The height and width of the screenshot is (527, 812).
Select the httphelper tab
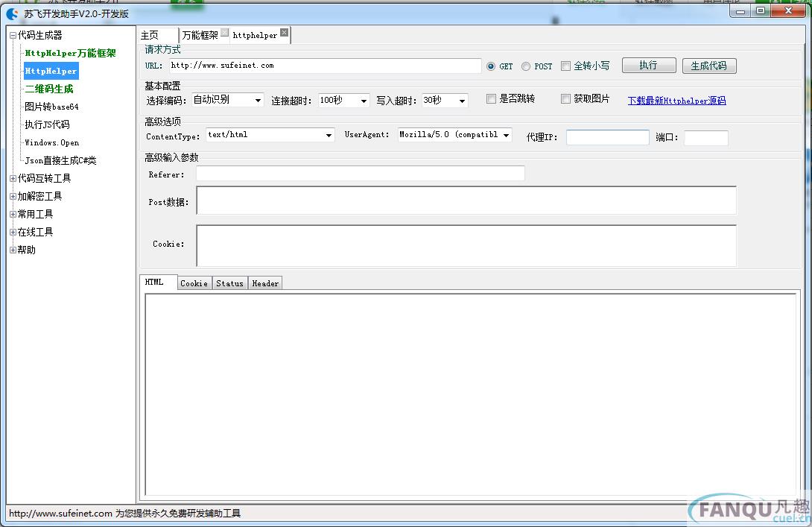tap(255, 35)
